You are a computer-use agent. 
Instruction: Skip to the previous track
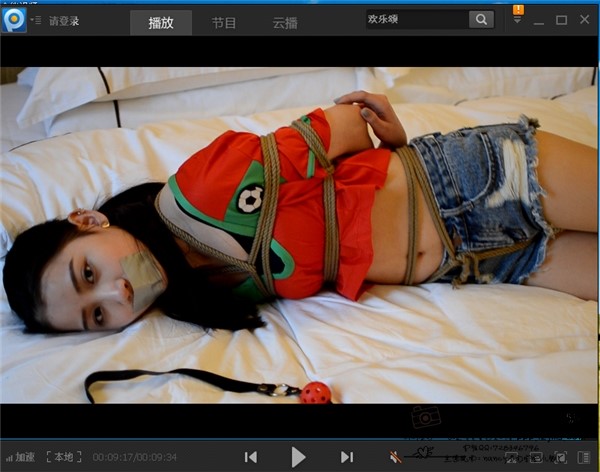tap(251, 457)
